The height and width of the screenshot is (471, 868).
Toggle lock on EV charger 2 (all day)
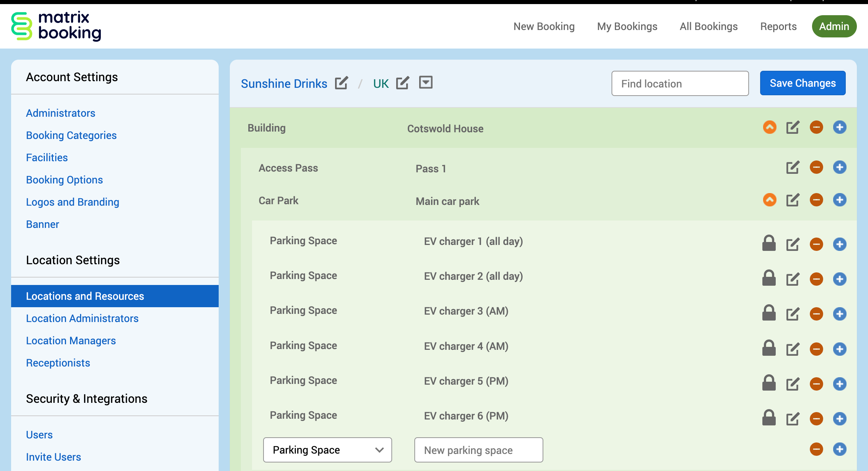[x=769, y=278]
